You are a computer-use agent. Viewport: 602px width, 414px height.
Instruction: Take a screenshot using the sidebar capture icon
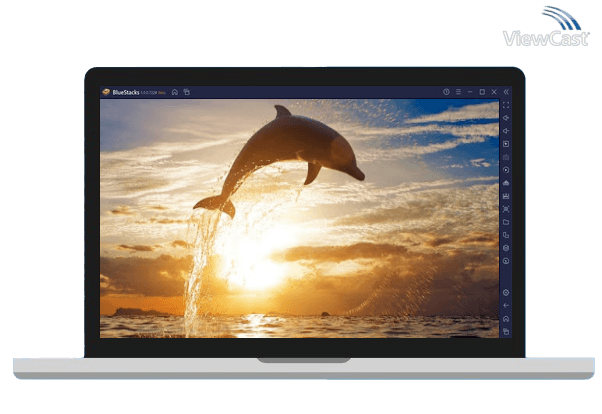point(506,209)
